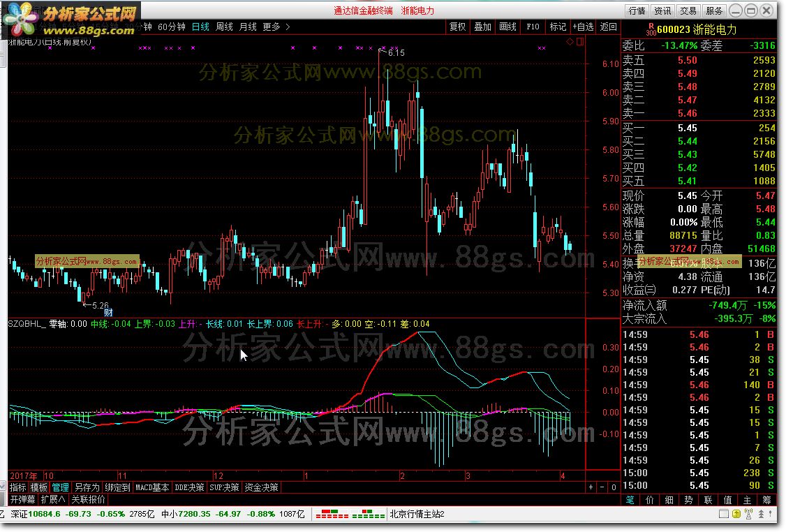Click the 卖一 5.46 ask row
786x532 pixels.
(x=699, y=113)
